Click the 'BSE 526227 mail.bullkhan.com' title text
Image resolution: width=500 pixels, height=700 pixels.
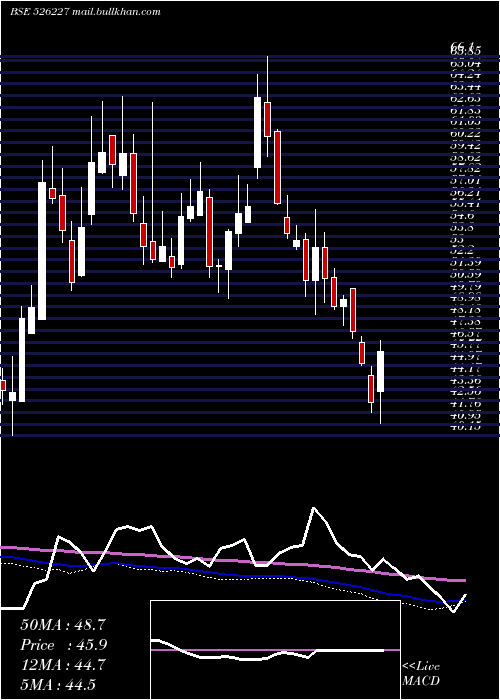[x=85, y=12]
